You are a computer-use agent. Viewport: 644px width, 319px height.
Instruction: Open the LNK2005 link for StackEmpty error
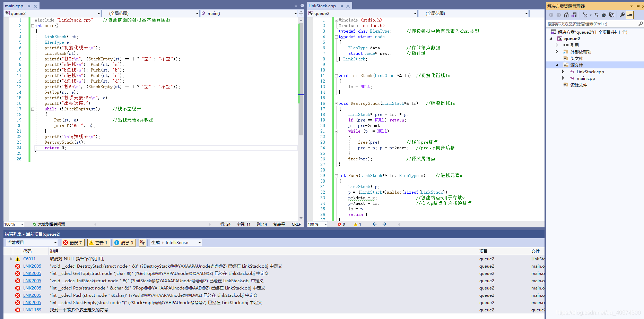click(x=32, y=303)
